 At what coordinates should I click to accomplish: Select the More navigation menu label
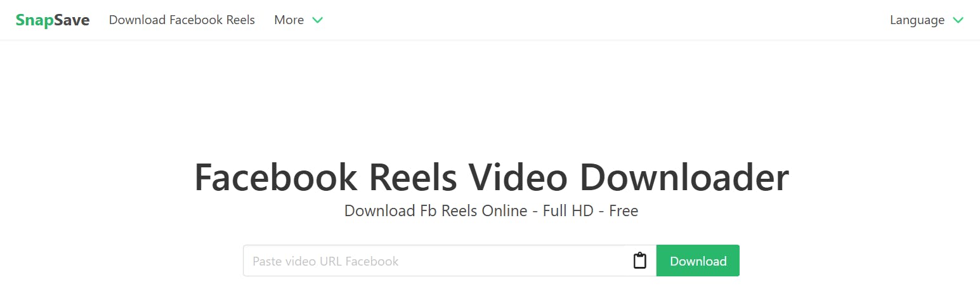(289, 20)
